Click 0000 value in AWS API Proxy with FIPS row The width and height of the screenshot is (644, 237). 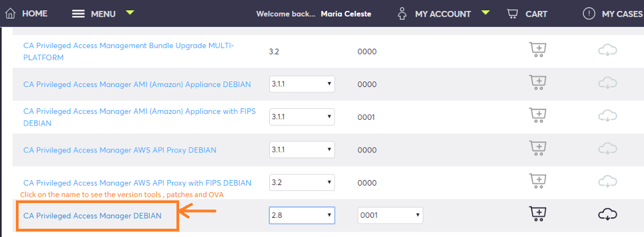click(367, 183)
